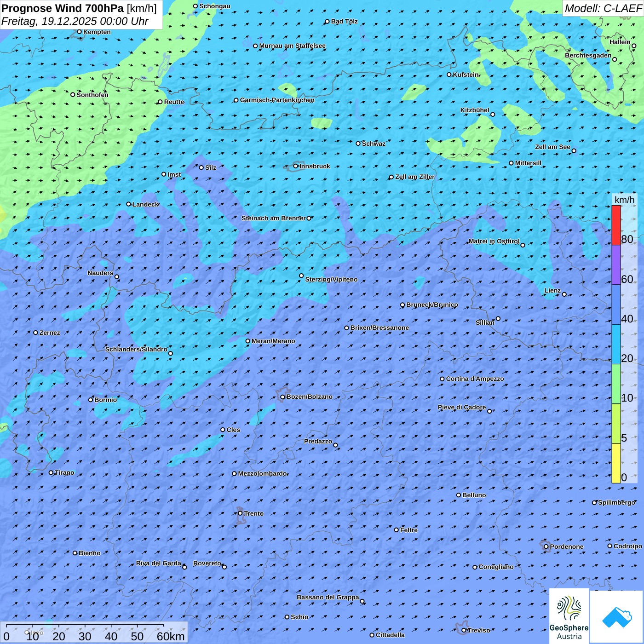The image size is (644, 644).
Task: Select the Meran/Merano location dot
Action: point(248,341)
